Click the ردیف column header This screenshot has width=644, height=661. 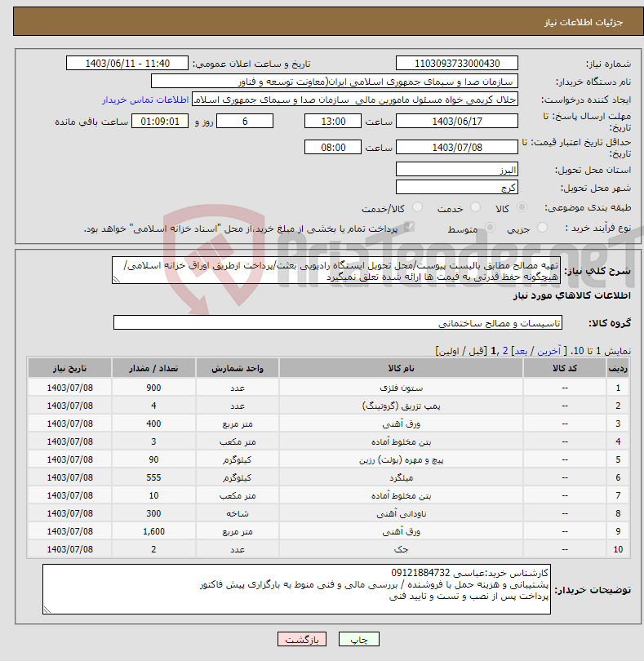pyautogui.click(x=618, y=368)
